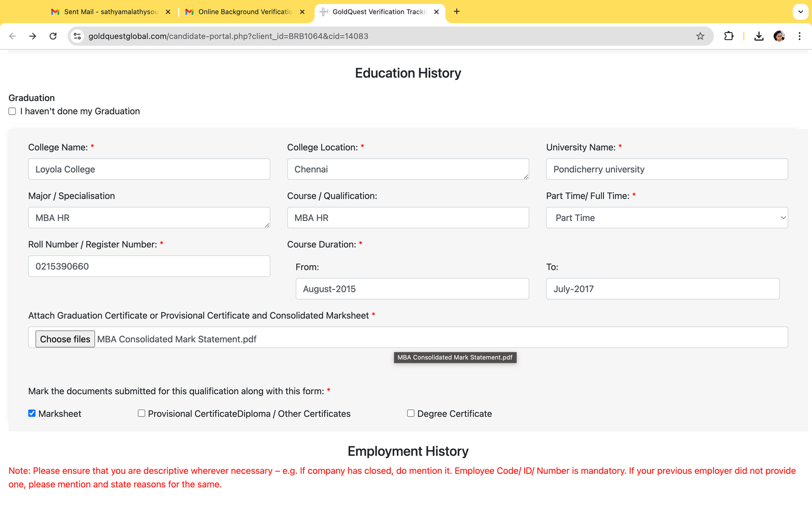Expand the tab search chevron

click(800, 12)
